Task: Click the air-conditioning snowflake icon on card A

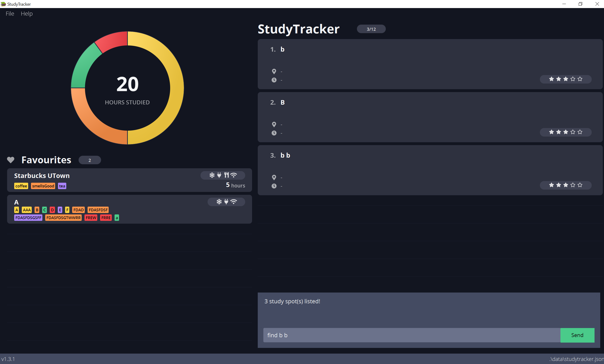Action: coord(219,201)
